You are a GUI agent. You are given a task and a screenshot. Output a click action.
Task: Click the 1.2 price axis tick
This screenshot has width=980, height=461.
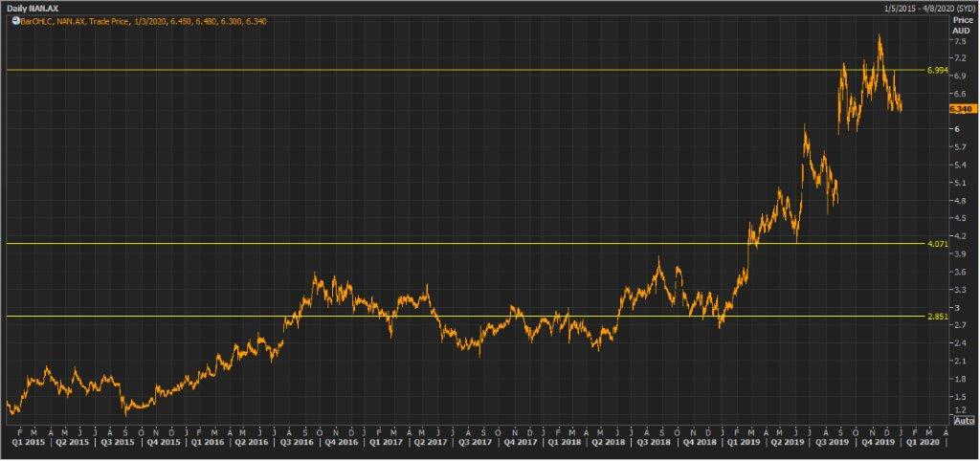coord(957,409)
